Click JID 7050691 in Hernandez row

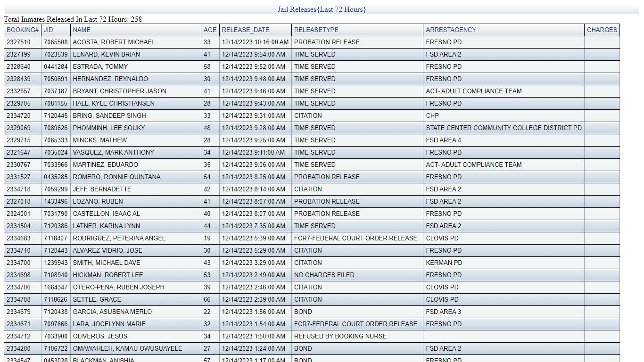56,79
